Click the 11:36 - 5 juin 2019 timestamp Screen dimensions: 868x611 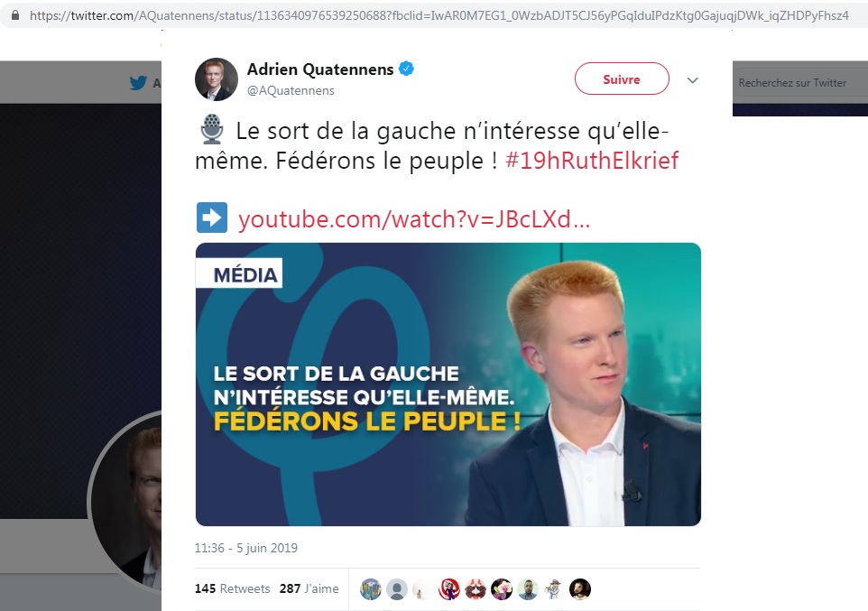point(245,549)
